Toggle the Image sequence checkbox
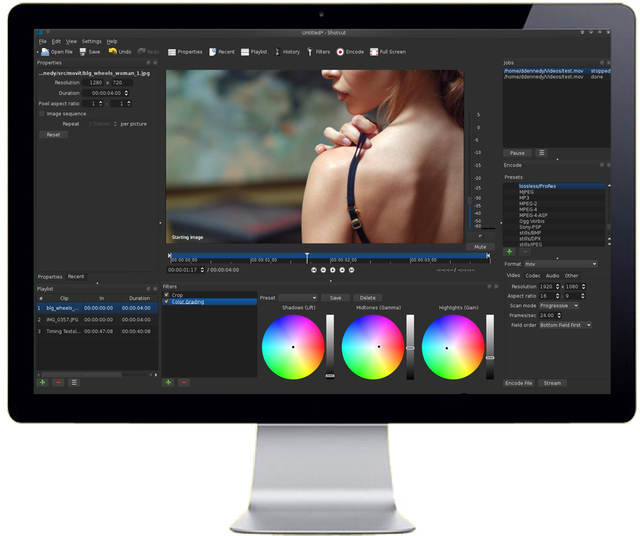This screenshot has width=640, height=536. coord(42,113)
